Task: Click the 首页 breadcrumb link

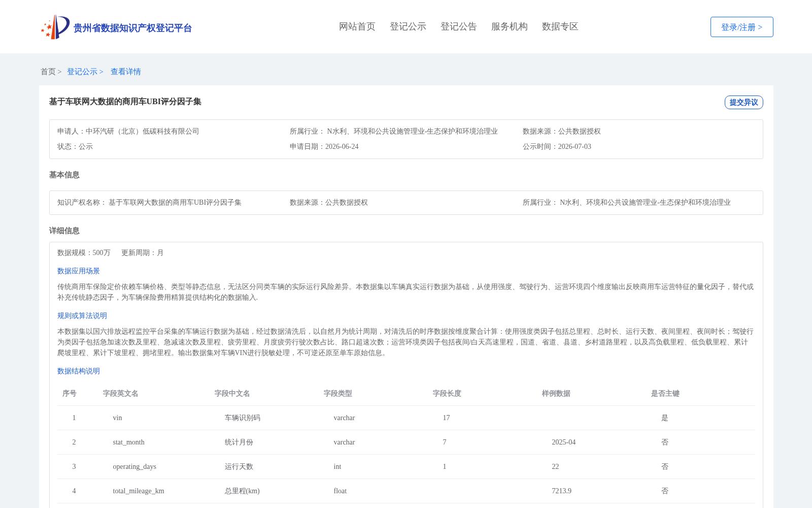Action: pos(48,72)
